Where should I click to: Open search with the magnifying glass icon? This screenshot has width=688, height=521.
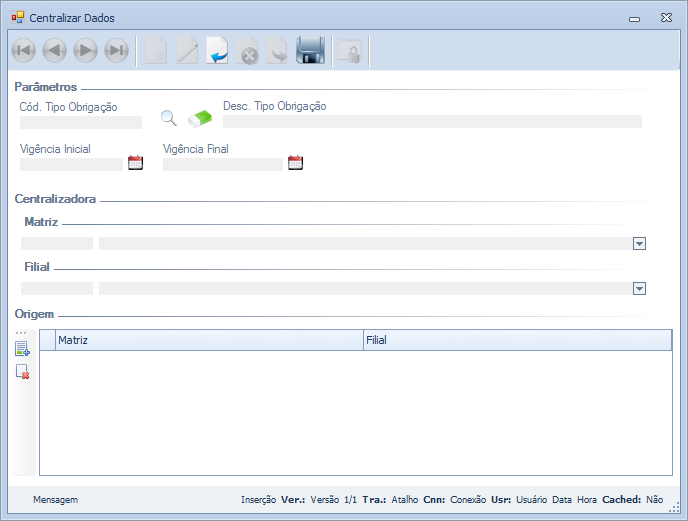[x=169, y=119]
